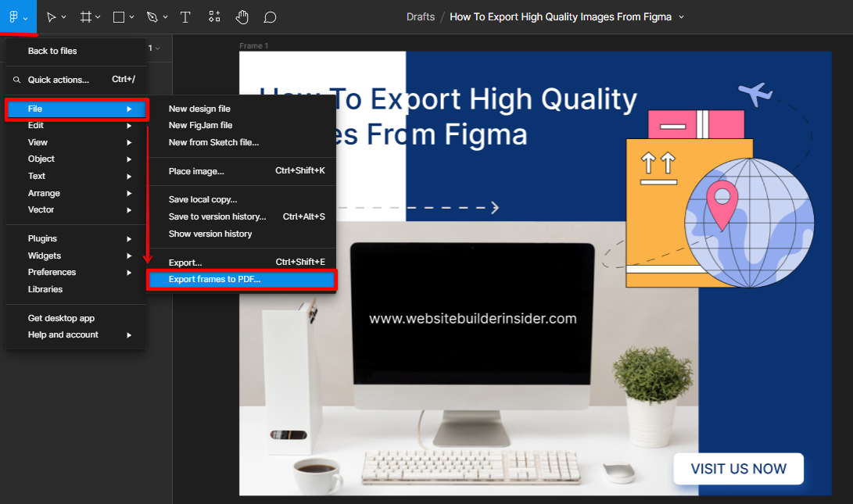Expand the Frame tool options chevron

[98, 17]
